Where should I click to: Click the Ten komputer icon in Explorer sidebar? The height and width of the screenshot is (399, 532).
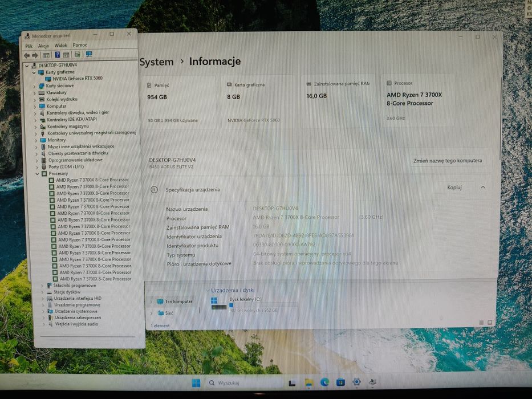click(x=160, y=302)
